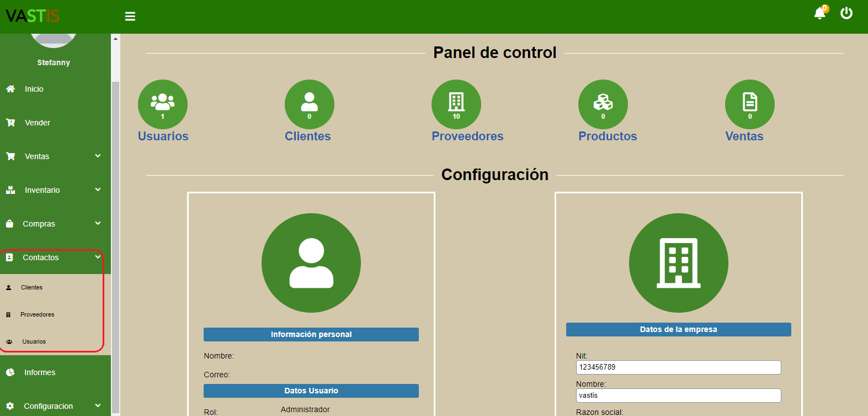Expand the Inventario sidebar chevron
The width and height of the screenshot is (868, 416).
tap(98, 190)
